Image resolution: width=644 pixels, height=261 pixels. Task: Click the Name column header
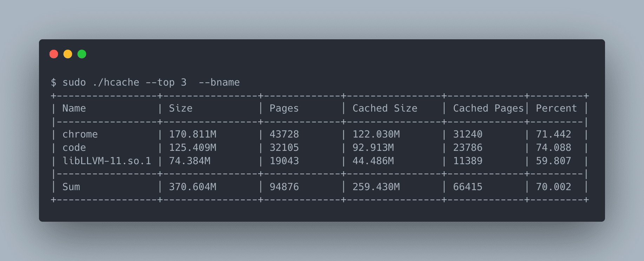tap(74, 108)
